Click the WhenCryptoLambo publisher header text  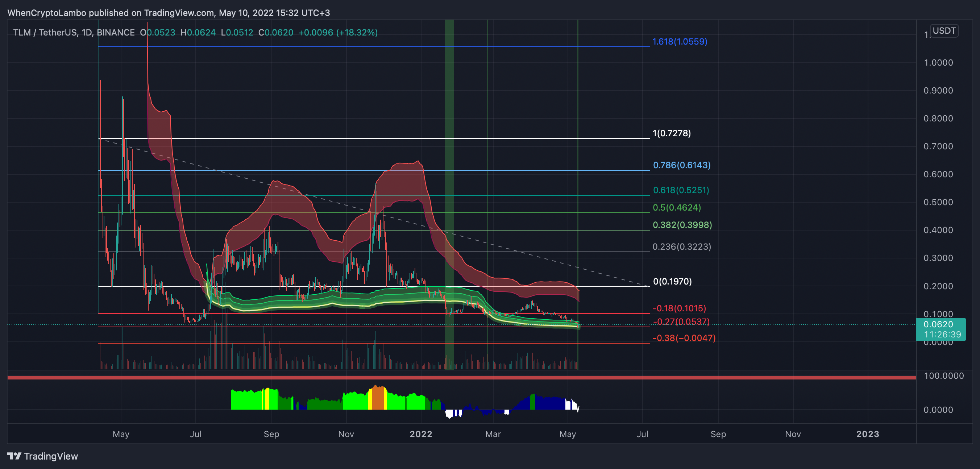pyautogui.click(x=169, y=13)
